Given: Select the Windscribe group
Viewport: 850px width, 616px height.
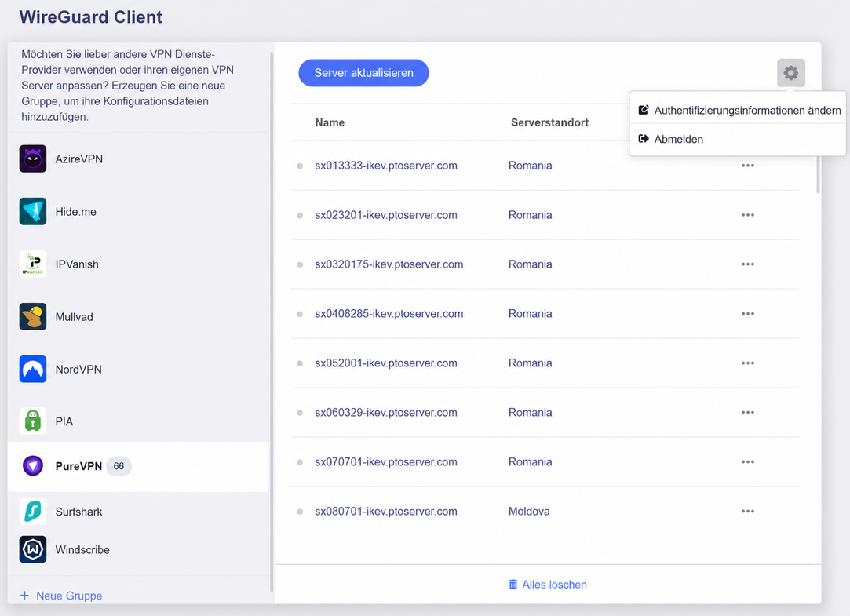Looking at the screenshot, I should 138,549.
